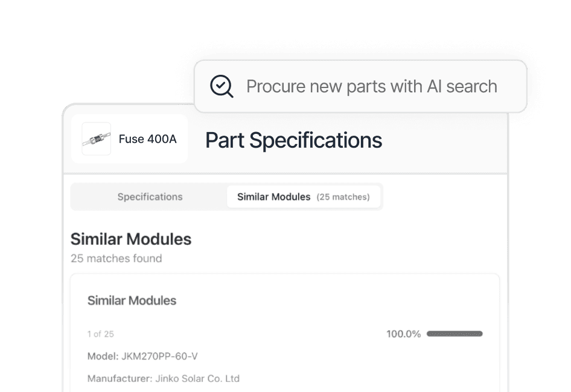Click the "Similar Modules" title inside the card

(x=132, y=300)
